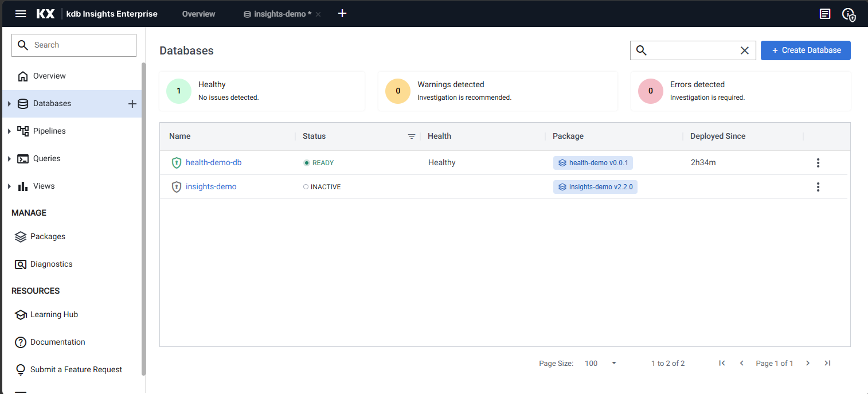Image resolution: width=868 pixels, height=394 pixels.
Task: Open the insights-demo v2.2.0 package chip
Action: point(595,187)
